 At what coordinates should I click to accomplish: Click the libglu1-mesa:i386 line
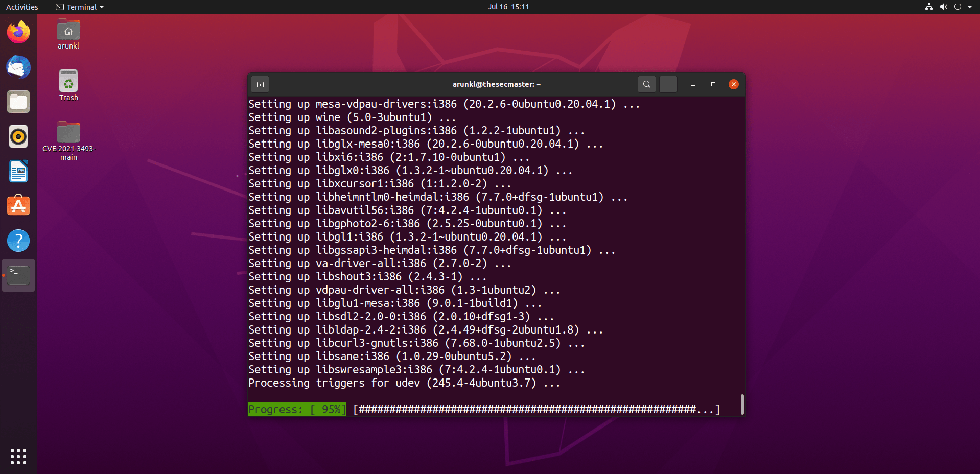395,303
